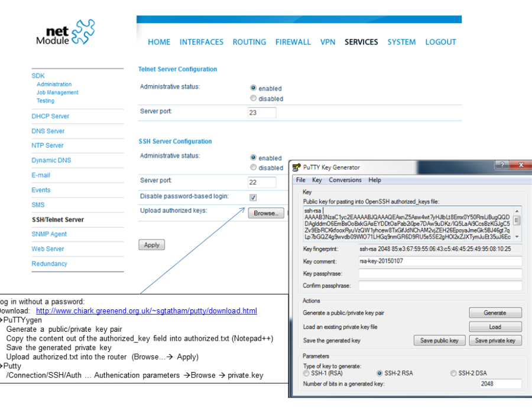Enable Telnet server administrative status

tap(253, 88)
